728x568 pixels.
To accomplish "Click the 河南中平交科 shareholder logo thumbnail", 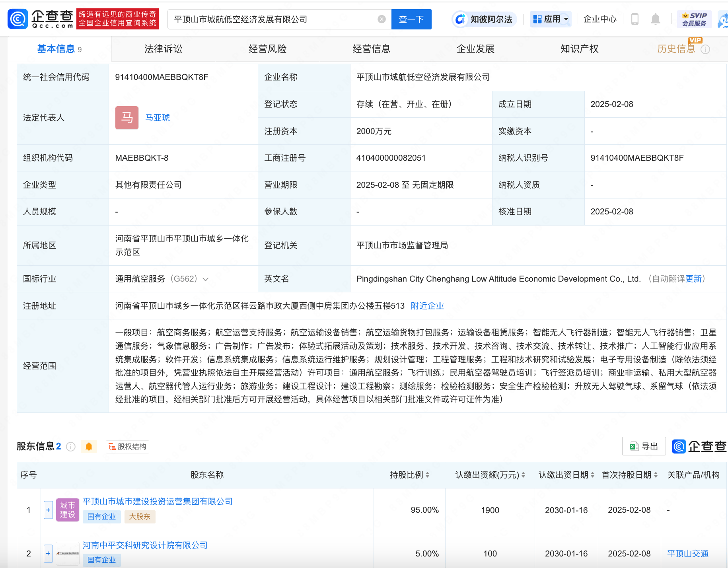I will point(68,554).
